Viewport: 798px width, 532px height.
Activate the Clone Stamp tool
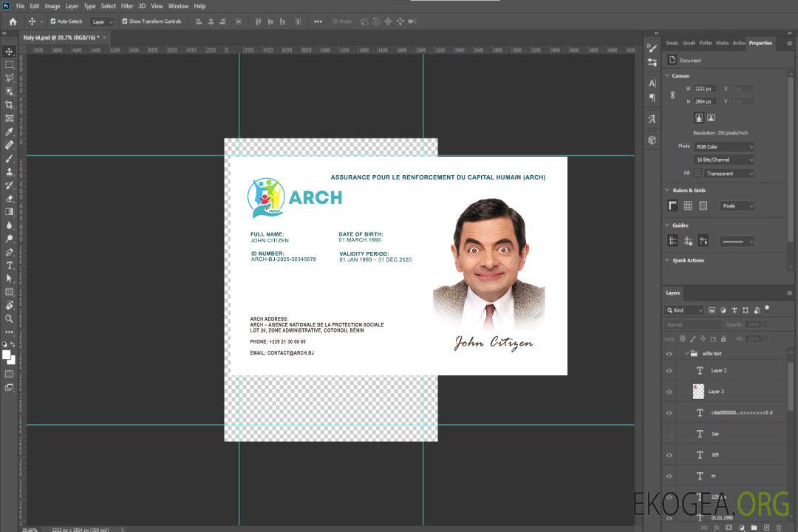[9, 171]
